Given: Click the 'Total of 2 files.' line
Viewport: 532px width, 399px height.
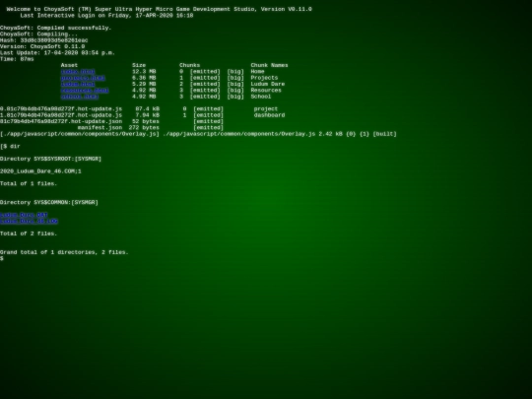Looking at the screenshot, I should click(x=29, y=233).
